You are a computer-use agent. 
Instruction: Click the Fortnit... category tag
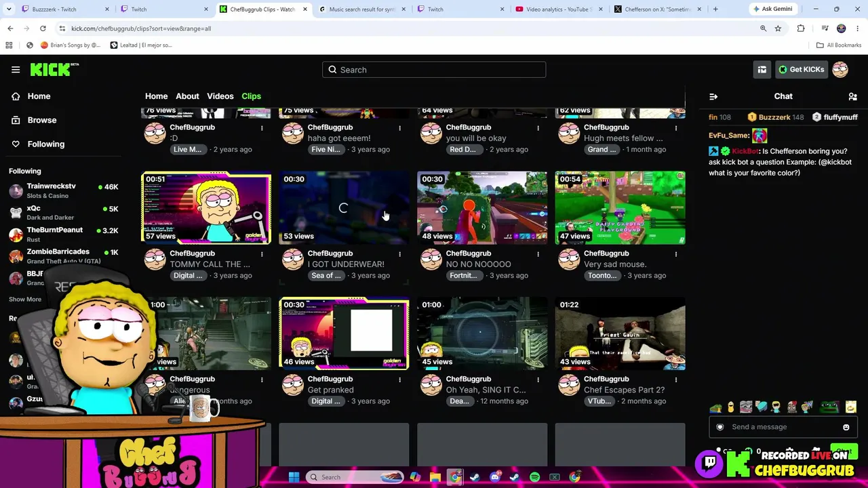pyautogui.click(x=463, y=276)
